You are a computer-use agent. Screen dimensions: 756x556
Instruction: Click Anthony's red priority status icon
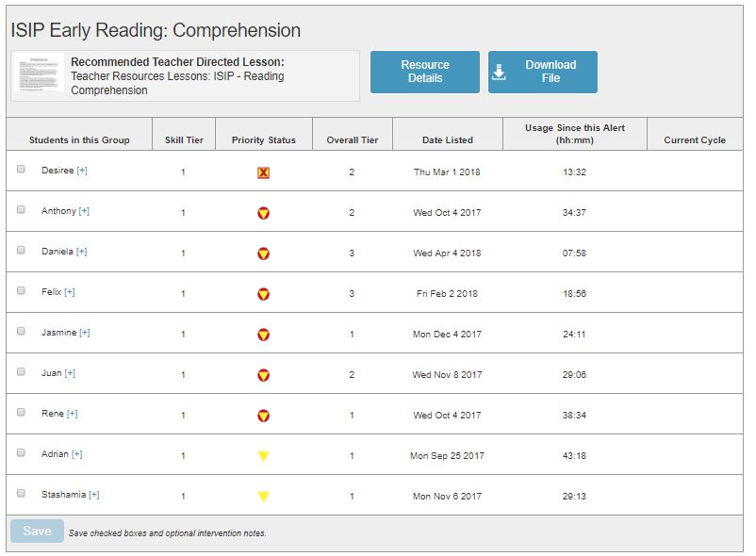point(263,213)
